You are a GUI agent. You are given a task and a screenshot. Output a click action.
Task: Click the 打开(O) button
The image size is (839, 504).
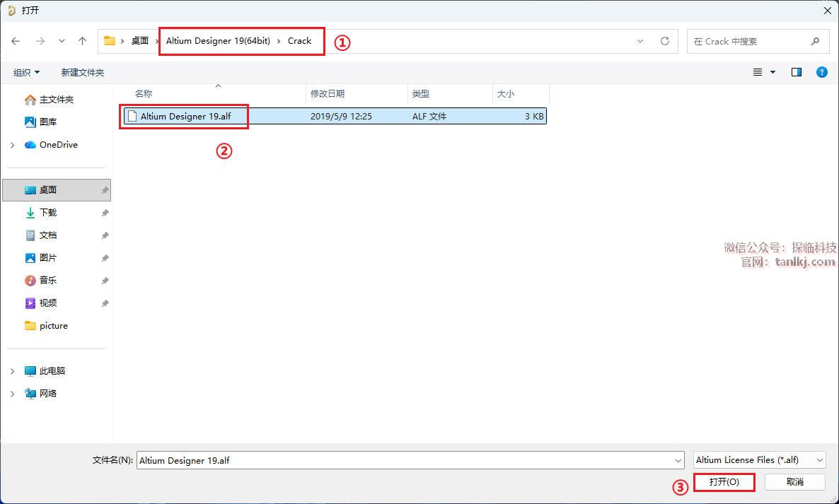[724, 481]
